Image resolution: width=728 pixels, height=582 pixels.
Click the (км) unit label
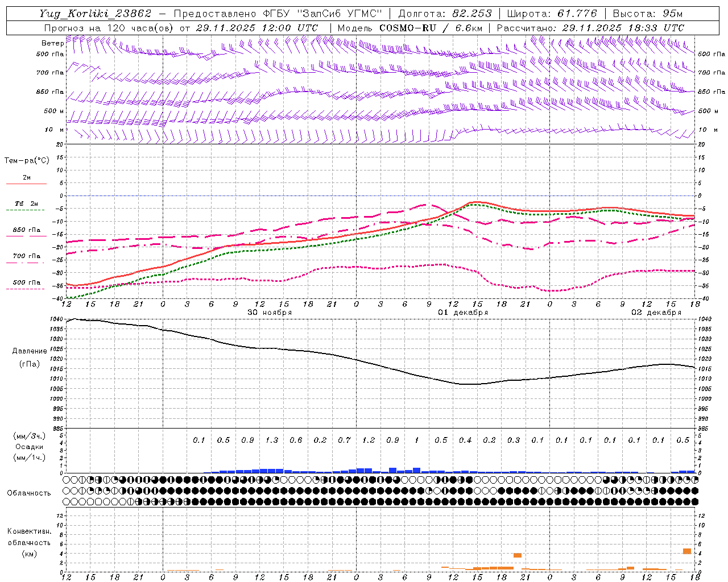click(x=29, y=553)
